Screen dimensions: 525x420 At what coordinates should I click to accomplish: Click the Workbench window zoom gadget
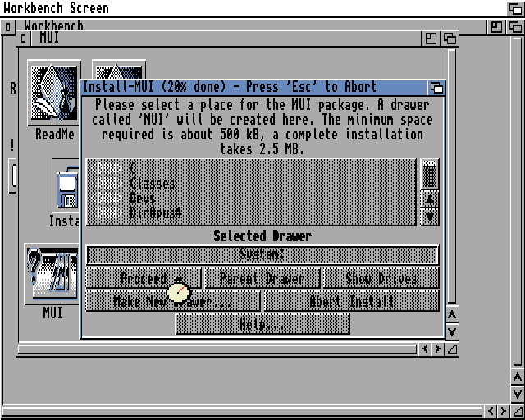coord(496,27)
